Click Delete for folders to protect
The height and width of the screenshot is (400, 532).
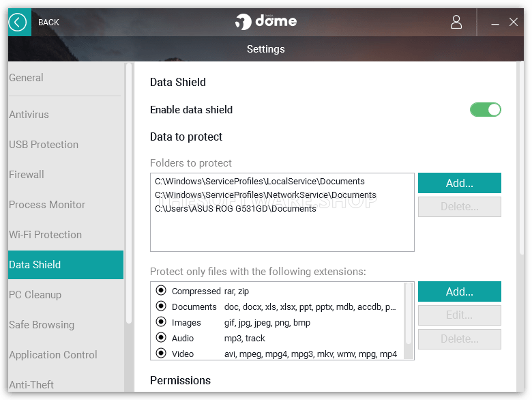[x=460, y=206]
